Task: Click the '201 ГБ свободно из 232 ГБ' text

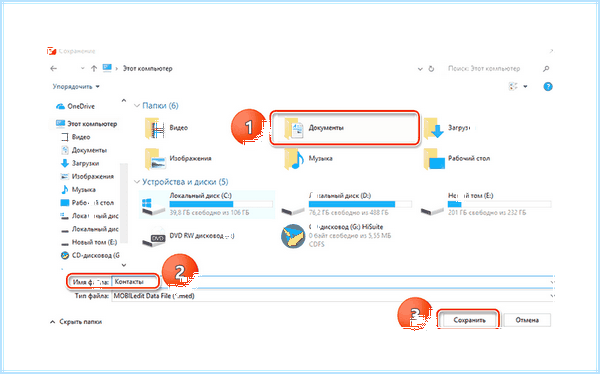Action: point(487,212)
